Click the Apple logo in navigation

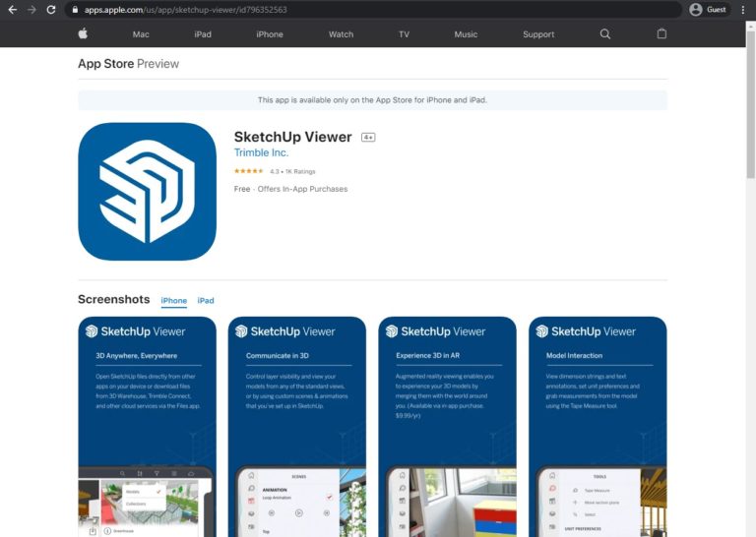coord(83,33)
